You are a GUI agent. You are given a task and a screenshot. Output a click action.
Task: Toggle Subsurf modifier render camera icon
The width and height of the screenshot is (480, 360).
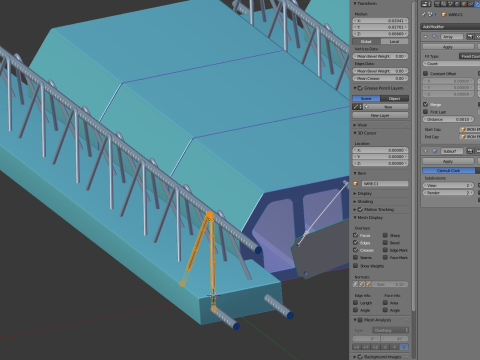pyautogui.click(x=470, y=151)
